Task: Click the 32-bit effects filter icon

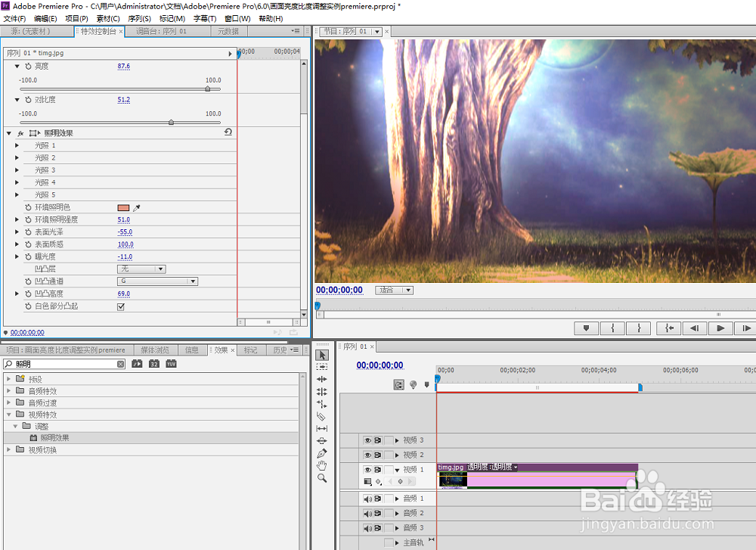Action: pos(153,364)
